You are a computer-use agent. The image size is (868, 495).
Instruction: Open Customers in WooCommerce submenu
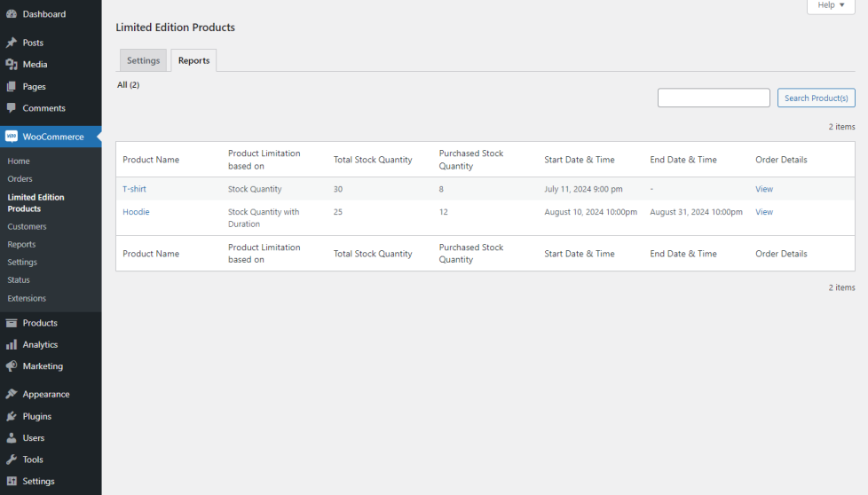[27, 227]
